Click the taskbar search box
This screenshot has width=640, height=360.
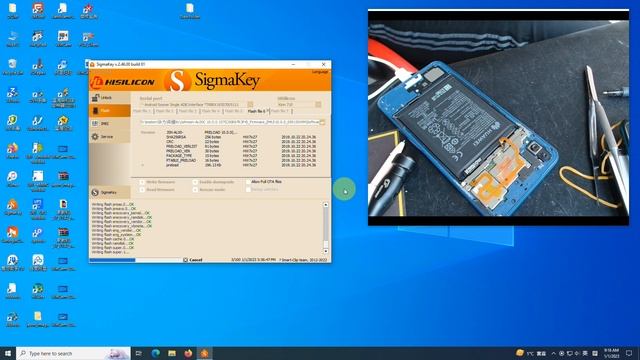tap(73, 353)
